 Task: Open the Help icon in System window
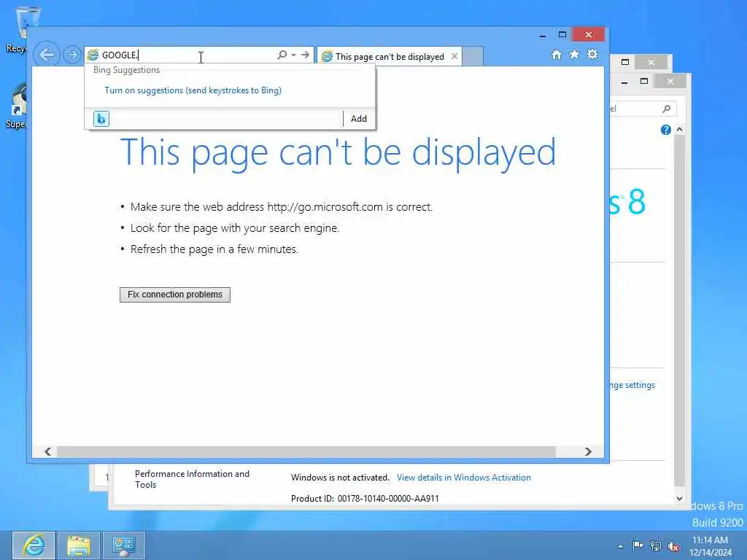tap(665, 130)
